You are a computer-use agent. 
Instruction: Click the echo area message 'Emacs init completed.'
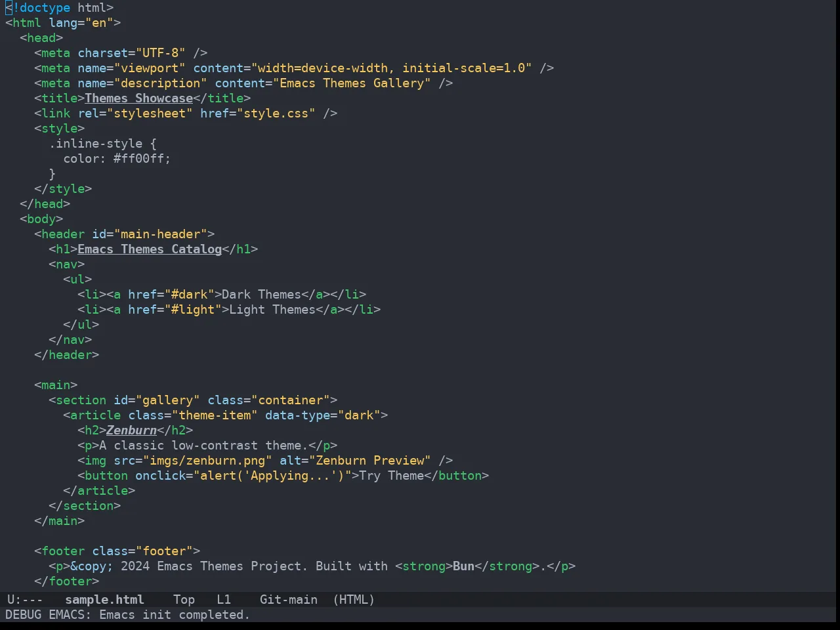tap(175, 614)
